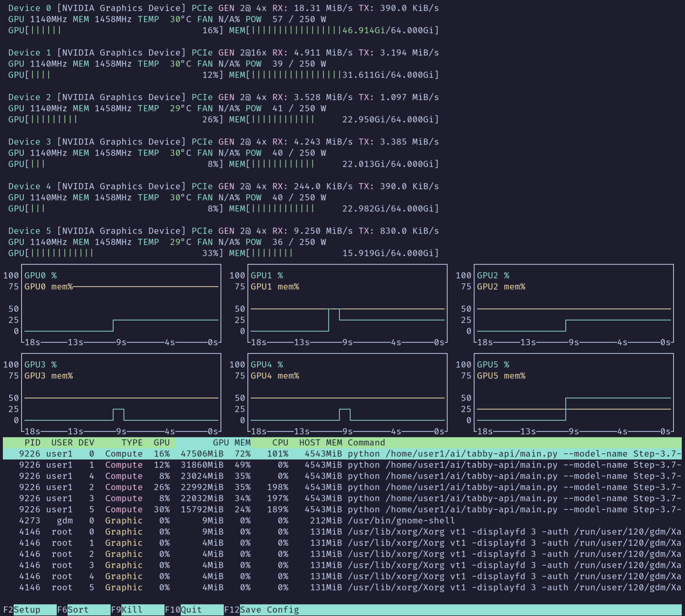Click the GPU2 utilization history chart

click(574, 304)
